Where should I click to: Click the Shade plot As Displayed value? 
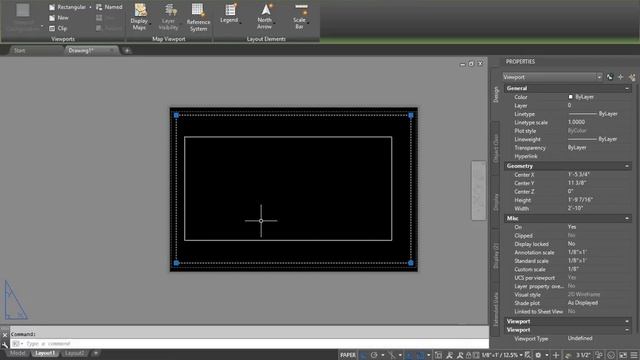click(583, 303)
